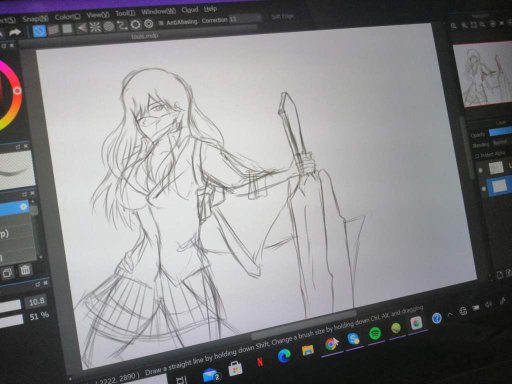Open the Snap menu

point(35,18)
